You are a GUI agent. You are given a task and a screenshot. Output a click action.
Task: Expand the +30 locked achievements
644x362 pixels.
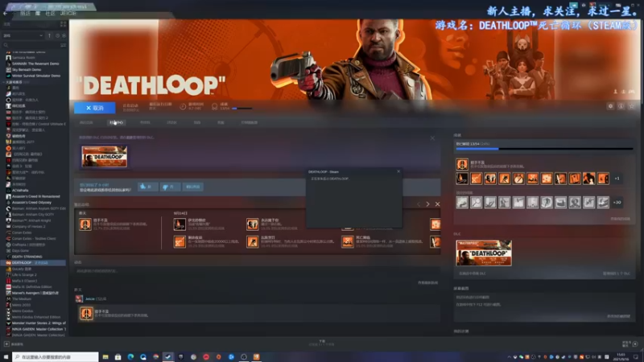point(617,203)
